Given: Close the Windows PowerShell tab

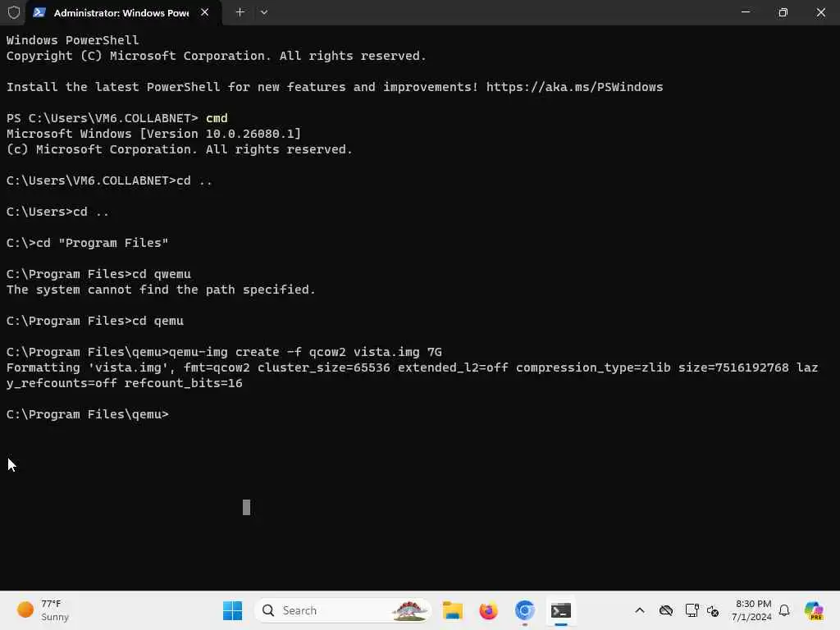Looking at the screenshot, I should 204,12.
